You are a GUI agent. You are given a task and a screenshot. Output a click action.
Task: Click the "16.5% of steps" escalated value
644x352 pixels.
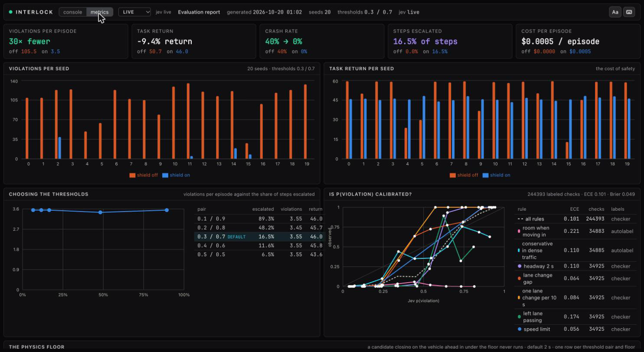[x=425, y=42]
